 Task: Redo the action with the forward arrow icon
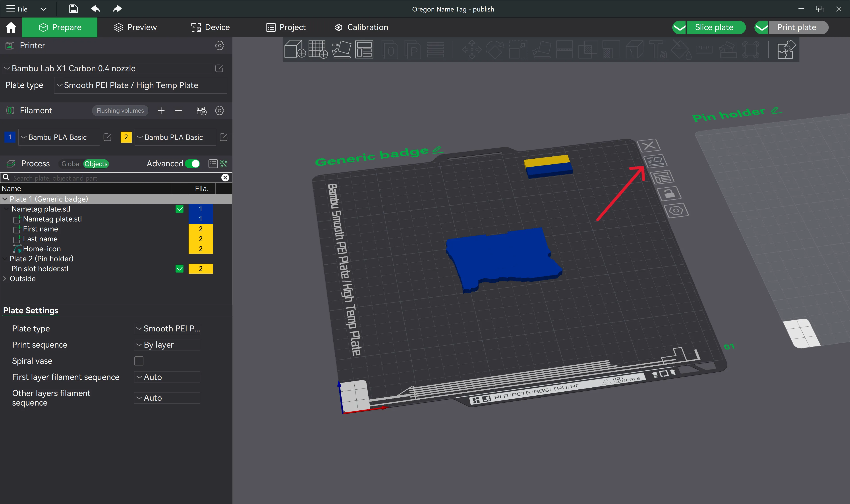click(x=117, y=9)
